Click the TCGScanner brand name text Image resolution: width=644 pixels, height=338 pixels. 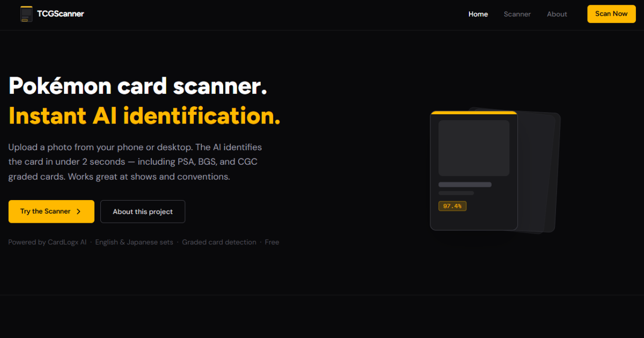[61, 14]
